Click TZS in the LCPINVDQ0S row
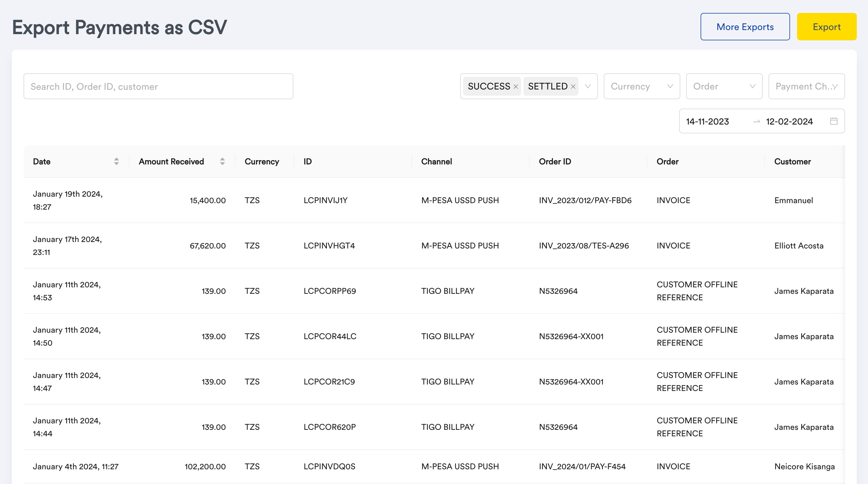The image size is (868, 484). pyautogui.click(x=252, y=466)
